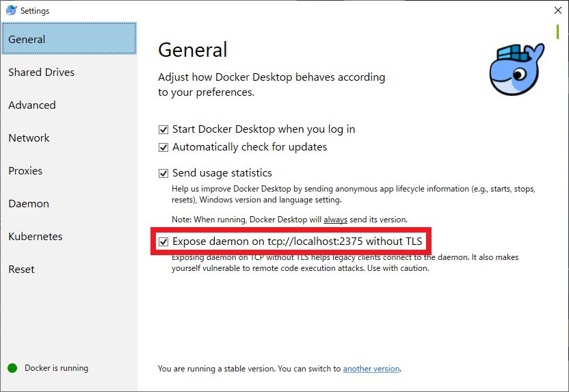
Task: Open Kubernetes settings
Action: pos(69,236)
